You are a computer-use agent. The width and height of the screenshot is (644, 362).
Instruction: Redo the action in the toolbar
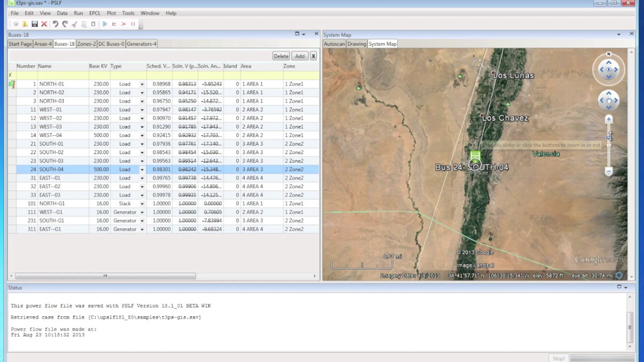[65, 24]
